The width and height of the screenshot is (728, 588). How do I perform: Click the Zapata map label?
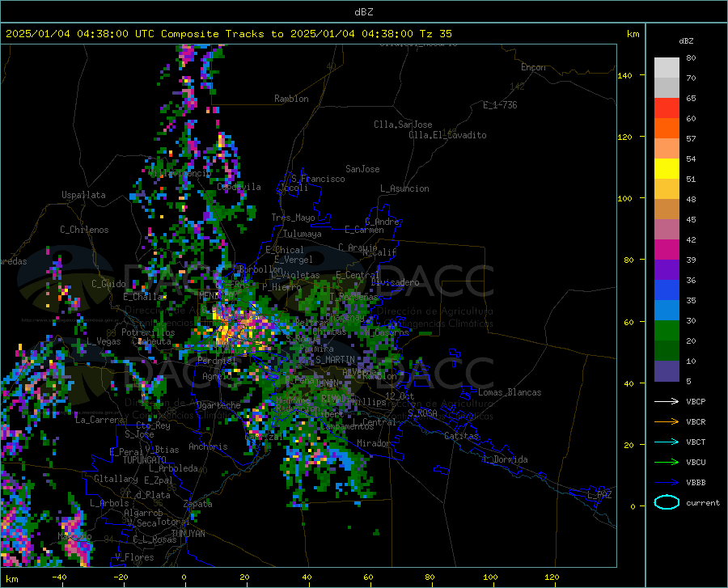pos(198,504)
